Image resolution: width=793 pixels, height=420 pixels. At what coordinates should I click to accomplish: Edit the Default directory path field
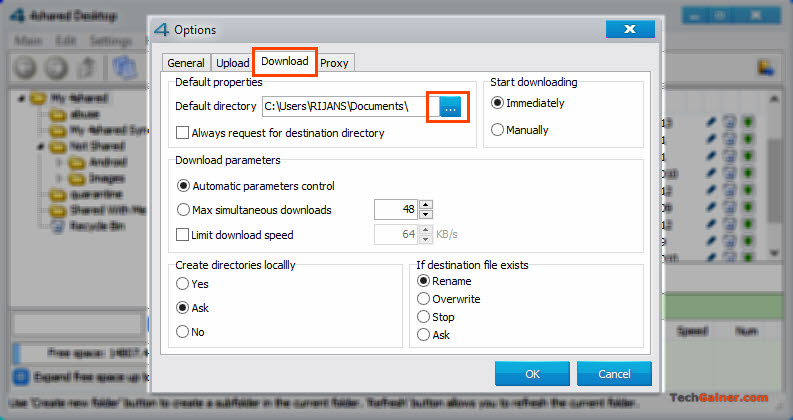(350, 106)
